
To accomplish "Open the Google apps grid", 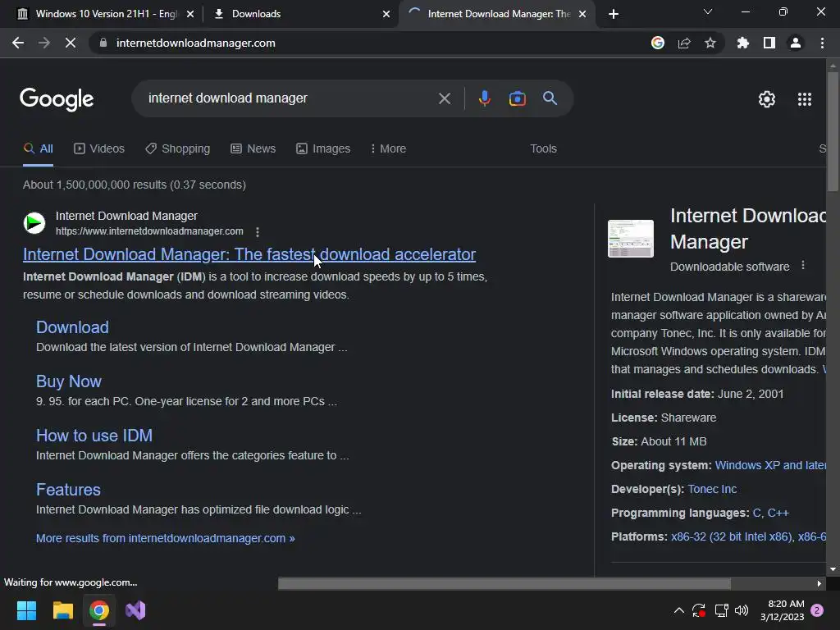I will [x=805, y=99].
